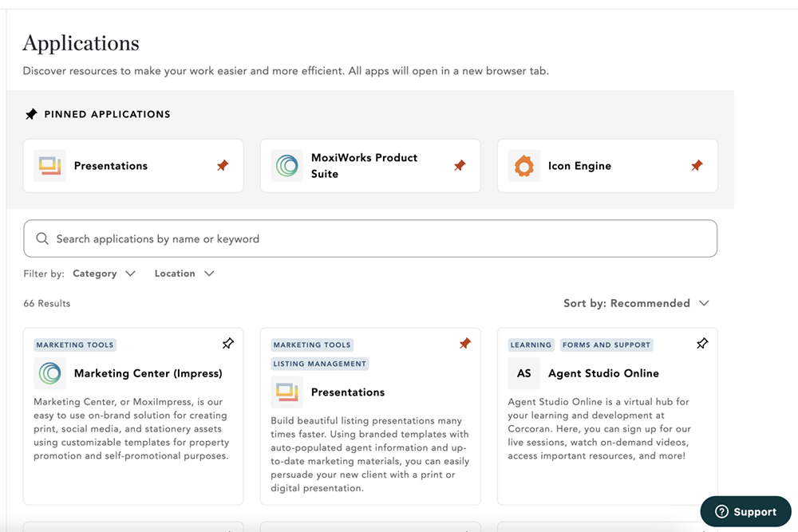Click the pushpin icon beside Pinned Applications

[x=32, y=114]
